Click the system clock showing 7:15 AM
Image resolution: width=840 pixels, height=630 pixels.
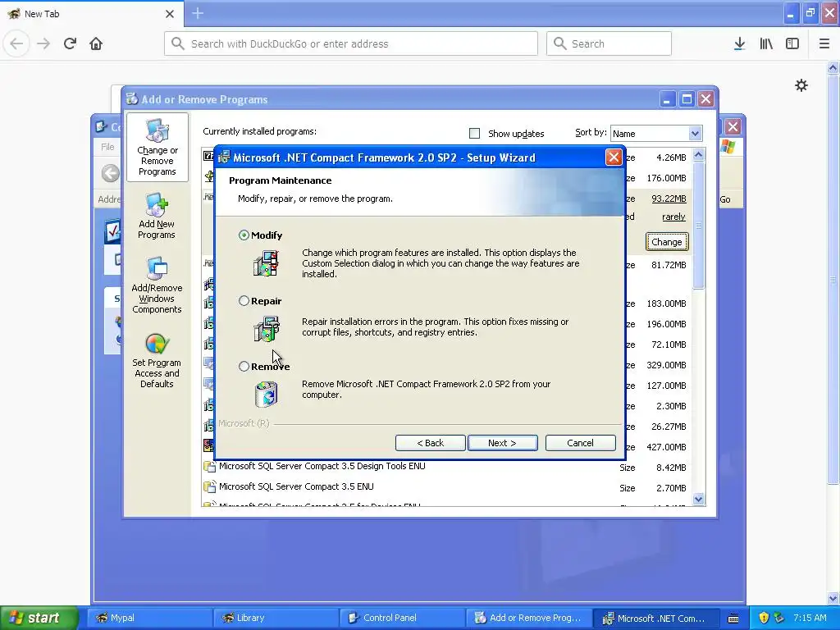(810, 618)
